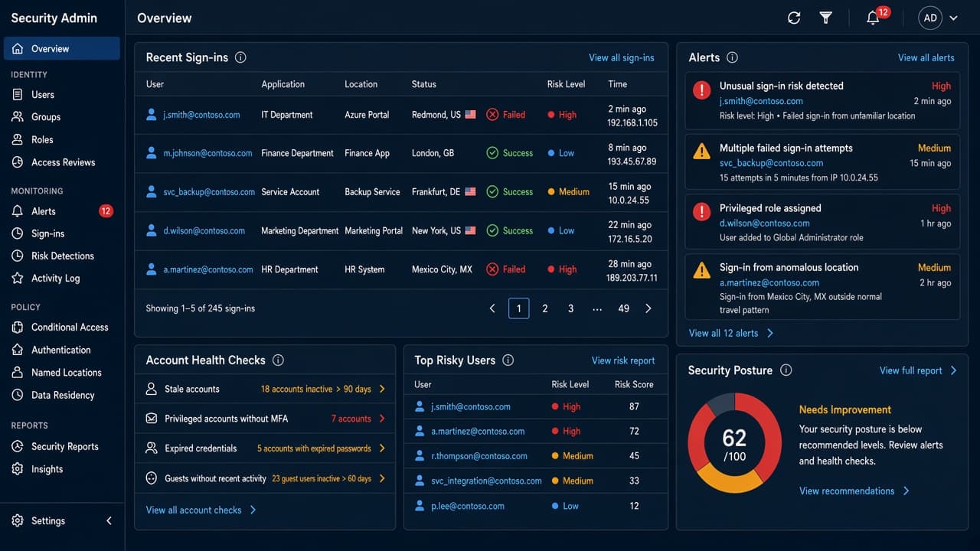The height and width of the screenshot is (551, 980).
Task: Click the info icon next to Alerts heading
Action: pos(732,57)
